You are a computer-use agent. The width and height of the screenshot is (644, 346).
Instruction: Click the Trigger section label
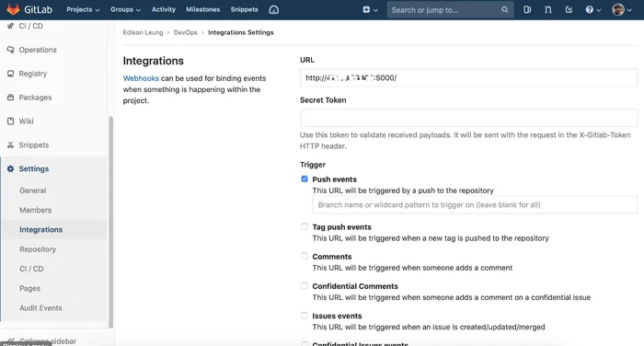[x=313, y=165]
